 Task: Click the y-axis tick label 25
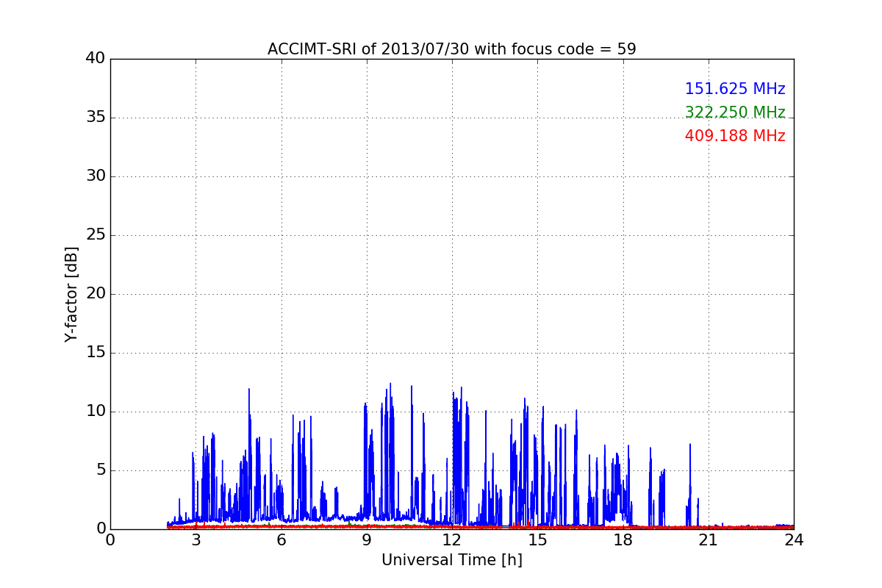click(96, 235)
